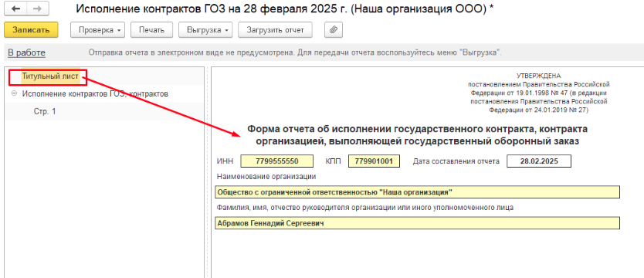Click the ИНН field 7799555550

tap(276, 161)
